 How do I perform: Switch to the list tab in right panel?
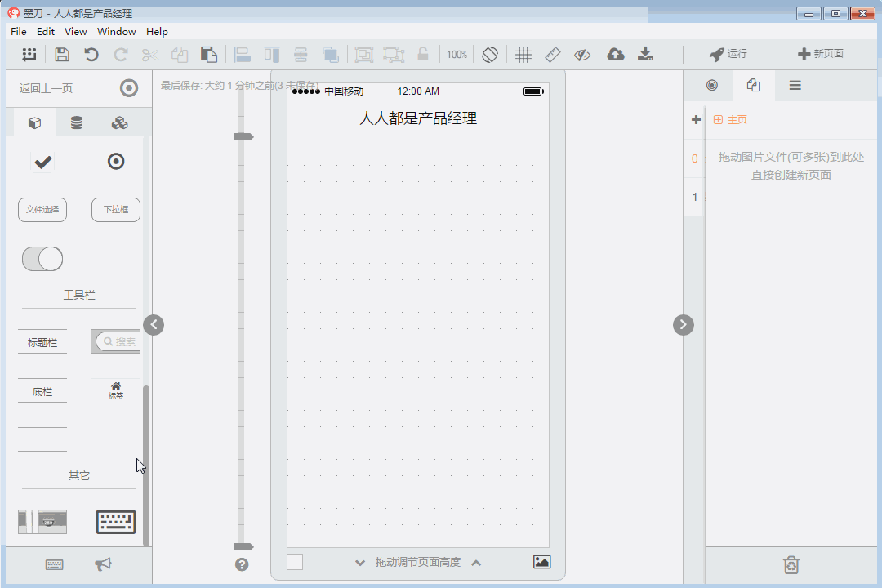795,86
